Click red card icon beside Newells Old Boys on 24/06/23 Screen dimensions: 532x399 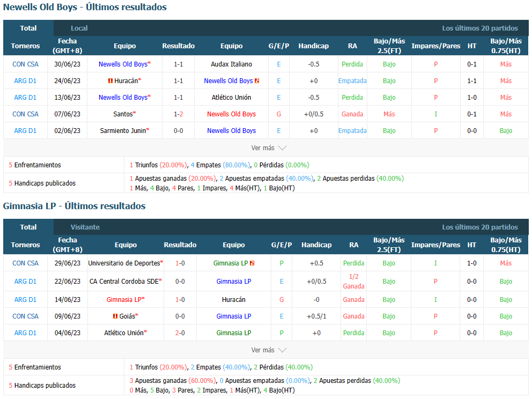coord(257,81)
